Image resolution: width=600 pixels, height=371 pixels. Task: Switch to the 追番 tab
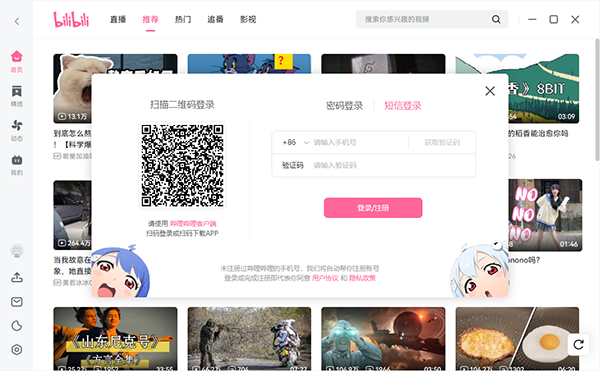click(x=215, y=20)
